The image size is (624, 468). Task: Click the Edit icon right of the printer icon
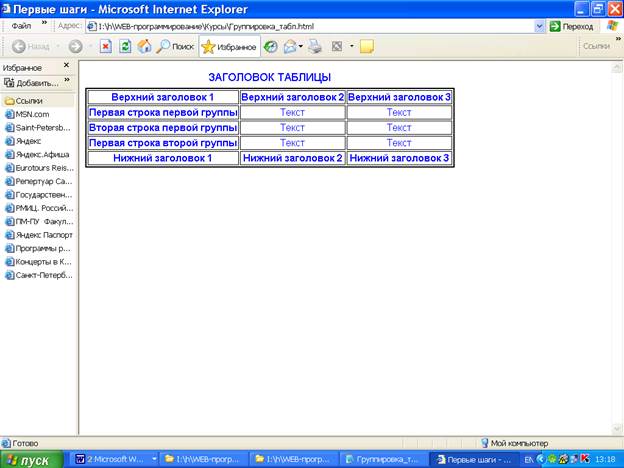point(337,47)
